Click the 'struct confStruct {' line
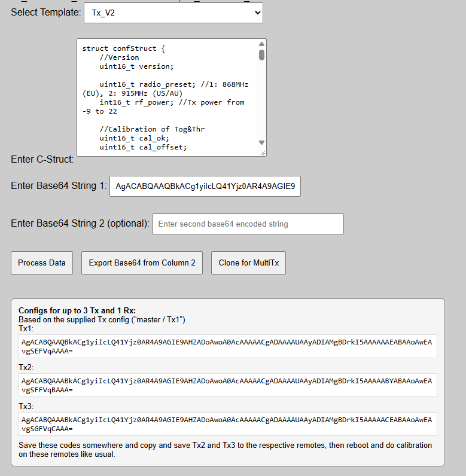Viewport: 466px width, 476px height. (x=124, y=48)
